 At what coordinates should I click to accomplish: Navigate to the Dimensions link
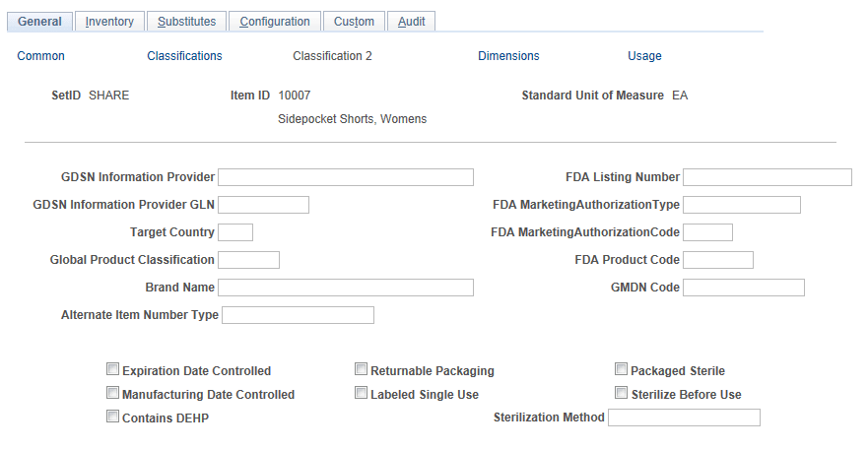[x=508, y=56]
